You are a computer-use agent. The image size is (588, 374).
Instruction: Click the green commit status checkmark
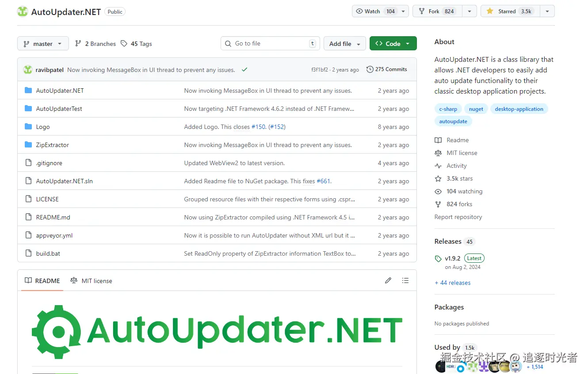click(244, 70)
